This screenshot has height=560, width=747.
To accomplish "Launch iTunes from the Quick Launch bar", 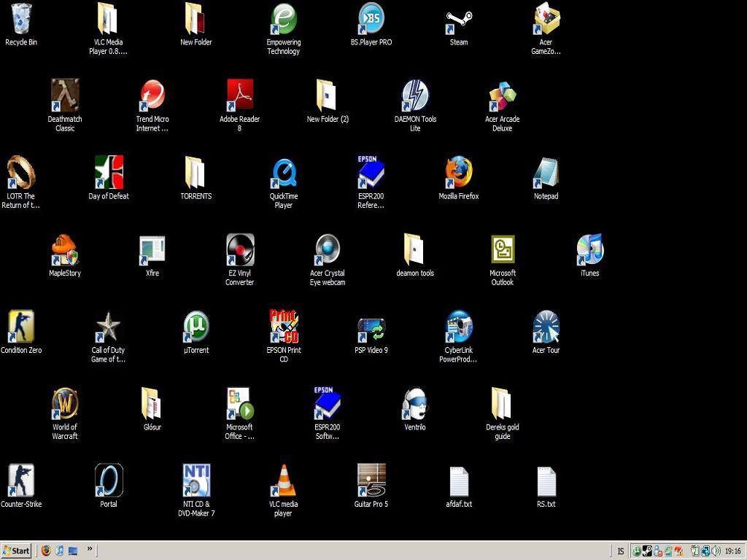I will coord(60,551).
